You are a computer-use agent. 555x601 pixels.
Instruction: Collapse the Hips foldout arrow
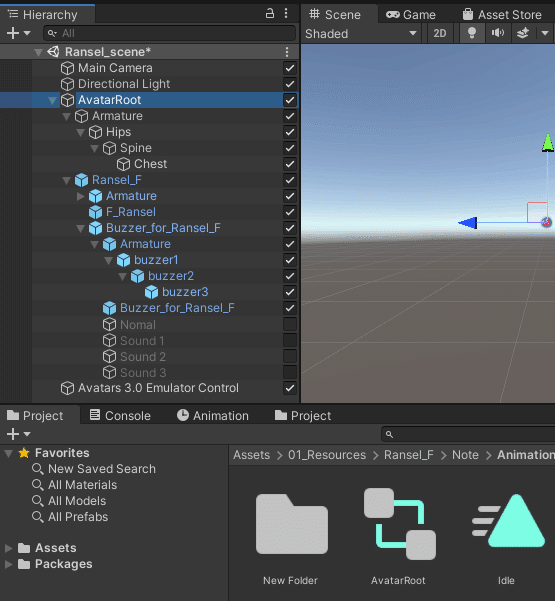[x=80, y=133]
